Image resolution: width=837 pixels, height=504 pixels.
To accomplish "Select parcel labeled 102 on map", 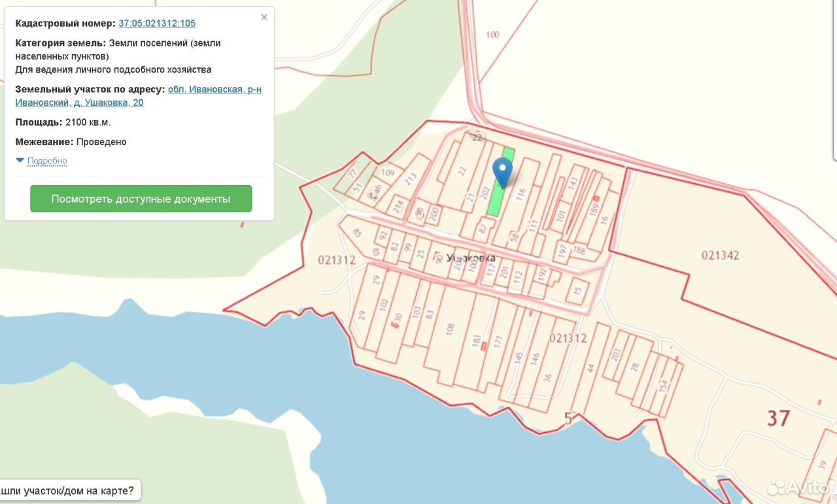I will (384, 305).
